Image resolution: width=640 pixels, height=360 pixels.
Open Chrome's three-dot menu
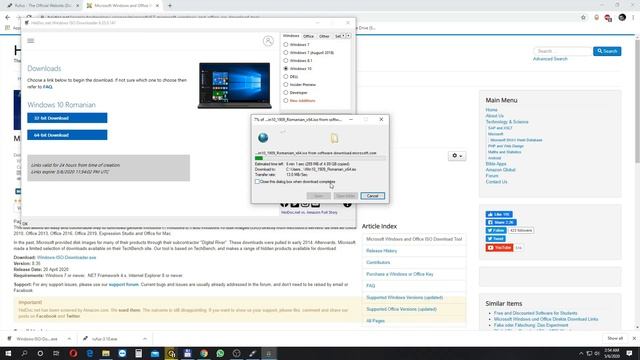633,18
